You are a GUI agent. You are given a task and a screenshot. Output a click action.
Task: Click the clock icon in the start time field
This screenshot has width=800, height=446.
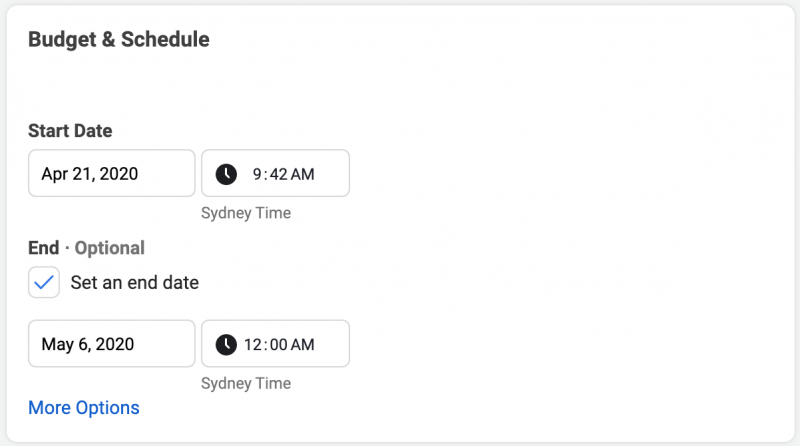[226, 174]
